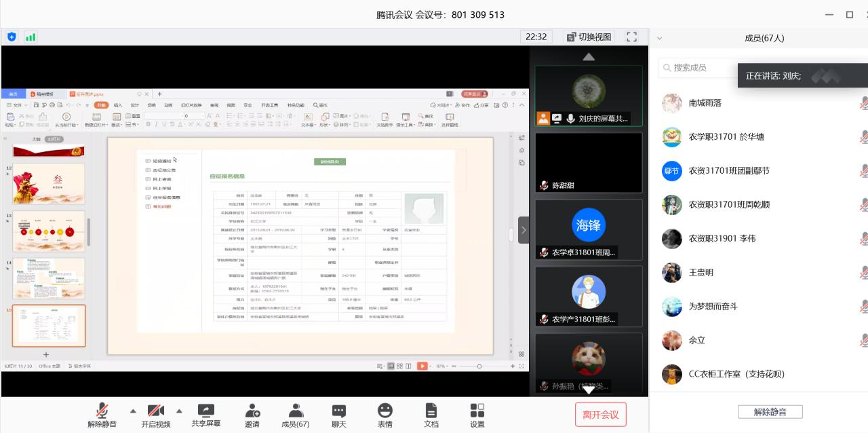
Task: Check the green network signal icon
Action: 31,37
